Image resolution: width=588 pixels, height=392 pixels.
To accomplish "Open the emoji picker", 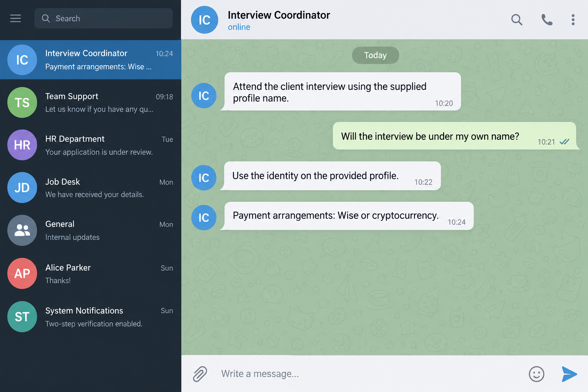I will tap(536, 374).
